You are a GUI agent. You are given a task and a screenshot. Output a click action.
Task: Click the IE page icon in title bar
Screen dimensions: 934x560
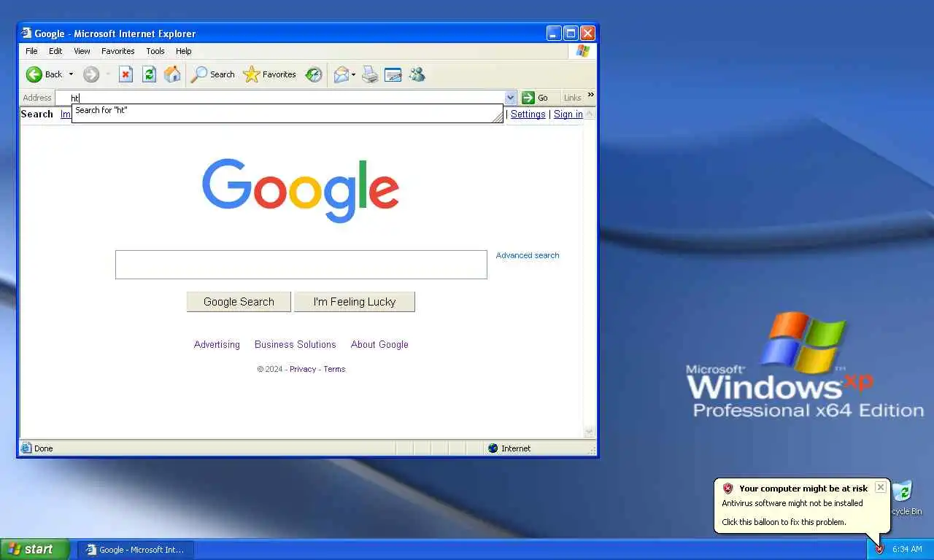[26, 34]
